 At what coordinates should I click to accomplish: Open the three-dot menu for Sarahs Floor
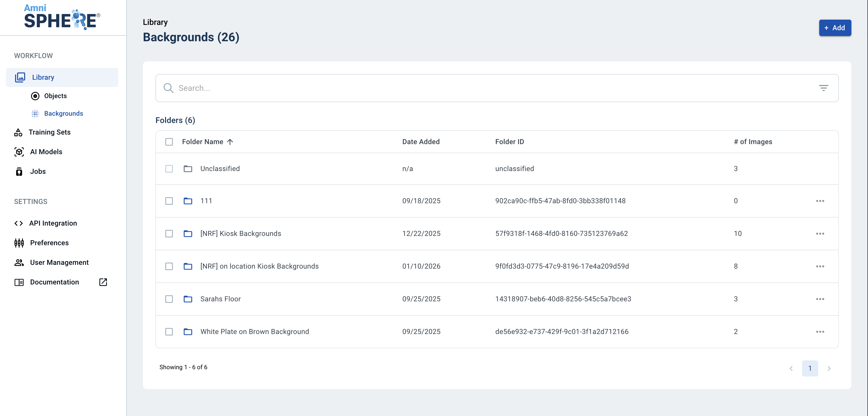tap(820, 299)
